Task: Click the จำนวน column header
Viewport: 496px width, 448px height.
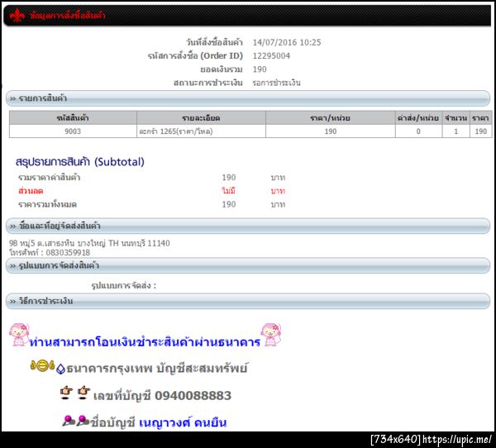Action: click(x=455, y=118)
